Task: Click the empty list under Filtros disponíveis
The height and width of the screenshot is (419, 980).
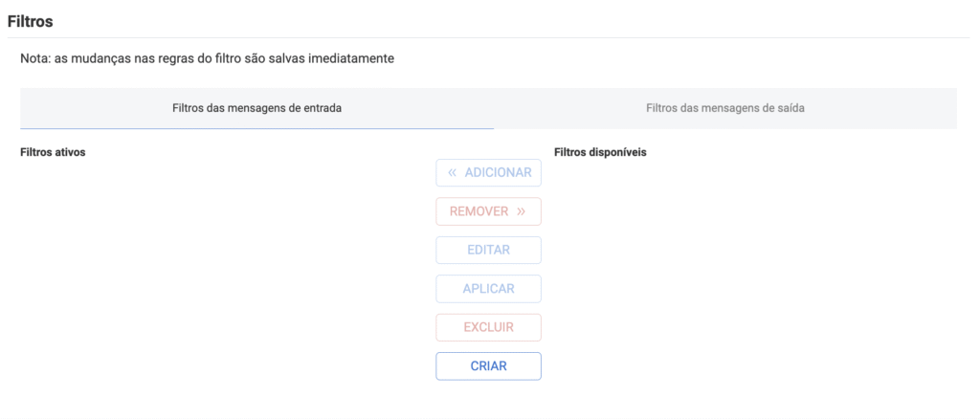Action: tap(756, 268)
